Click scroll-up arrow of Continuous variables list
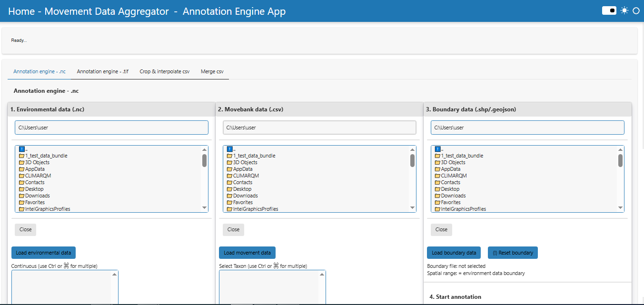Image resolution: width=644 pixels, height=305 pixels. [114, 274]
